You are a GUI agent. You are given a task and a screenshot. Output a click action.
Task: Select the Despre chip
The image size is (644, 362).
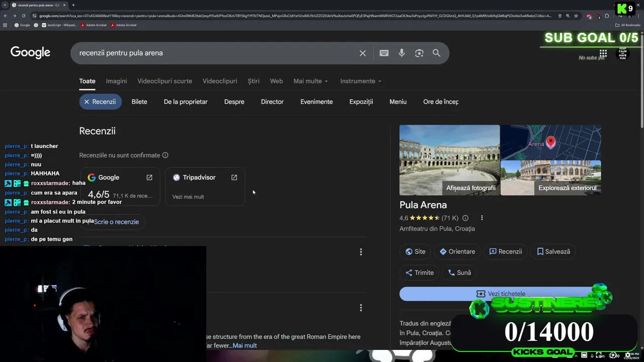tap(234, 102)
